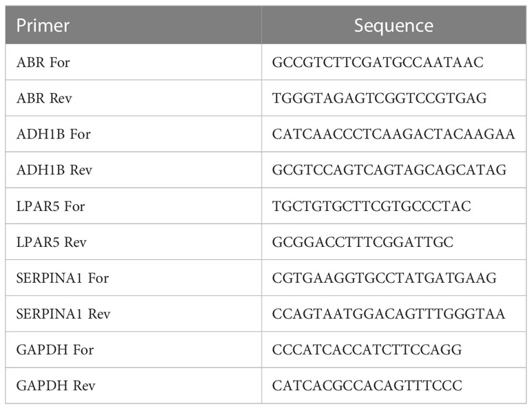Select the GAPDH For primer cell
The image size is (532, 409).
(133, 350)
